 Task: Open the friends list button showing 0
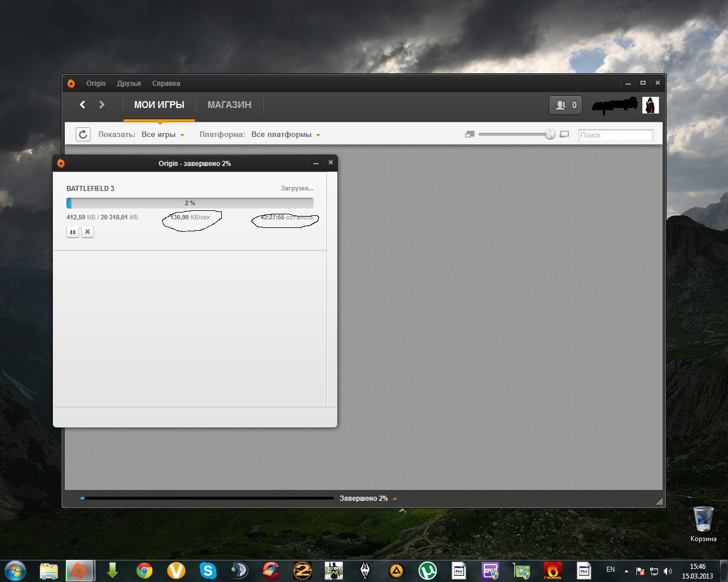565,105
